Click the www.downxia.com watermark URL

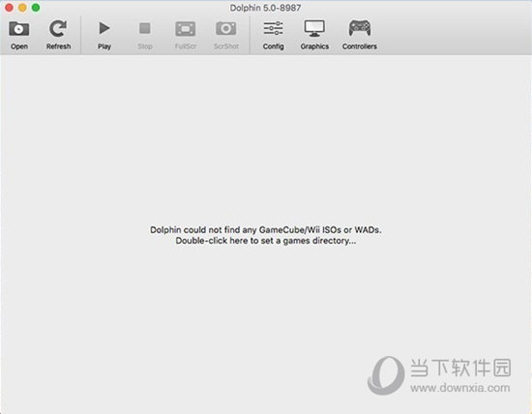click(460, 388)
